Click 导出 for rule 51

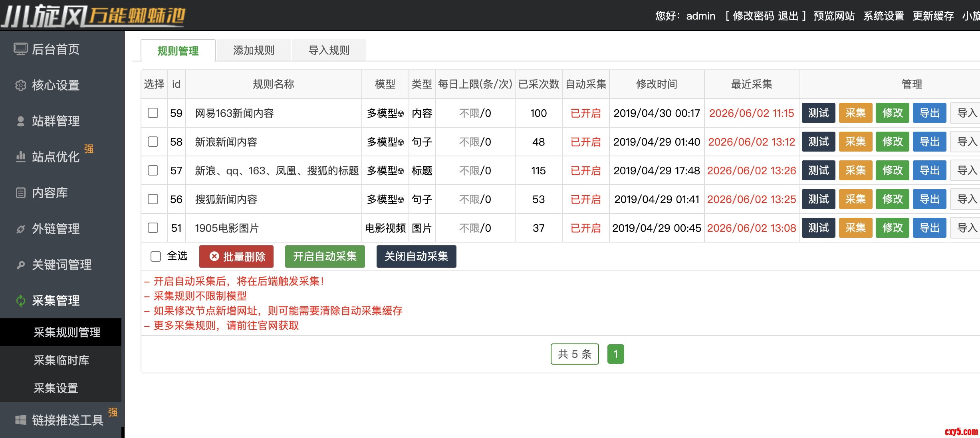point(930,228)
